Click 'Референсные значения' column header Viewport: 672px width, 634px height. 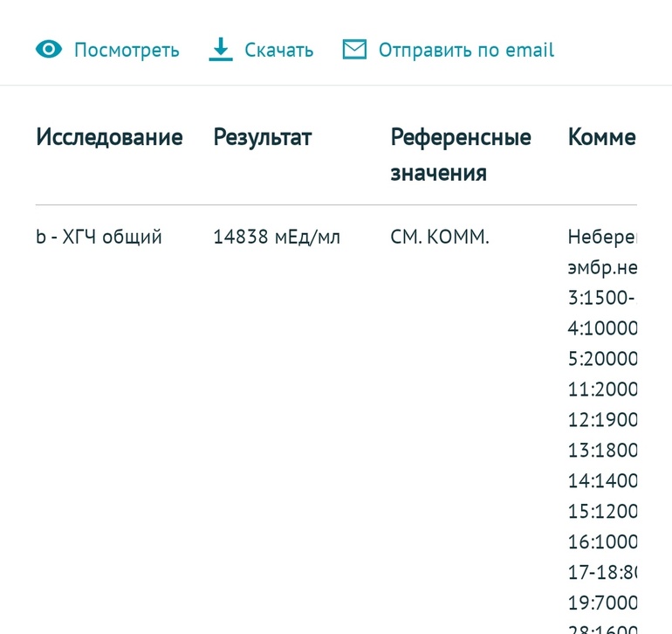[x=461, y=155]
